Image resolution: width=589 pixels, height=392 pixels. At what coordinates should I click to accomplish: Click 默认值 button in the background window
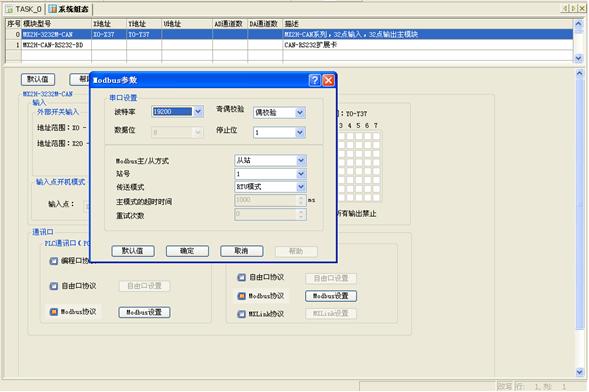click(38, 79)
